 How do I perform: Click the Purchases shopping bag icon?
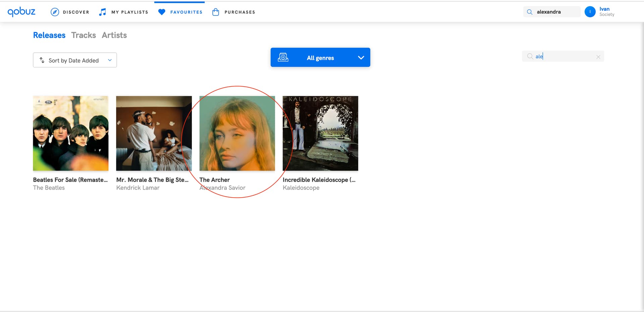tap(216, 12)
